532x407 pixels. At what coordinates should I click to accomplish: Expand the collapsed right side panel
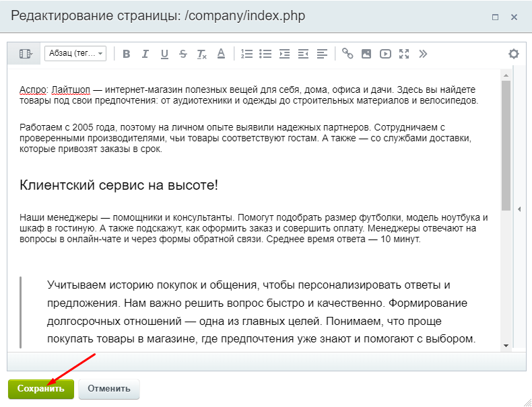[519, 209]
